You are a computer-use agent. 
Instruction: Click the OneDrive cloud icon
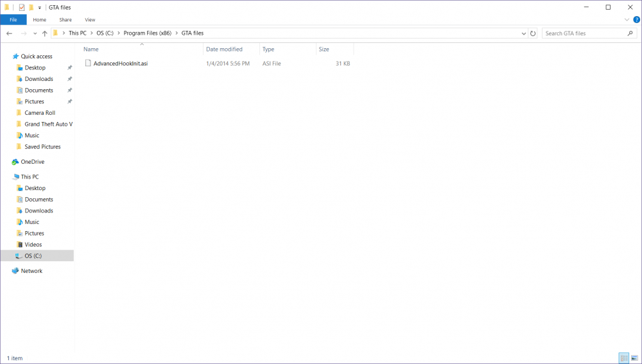15,162
